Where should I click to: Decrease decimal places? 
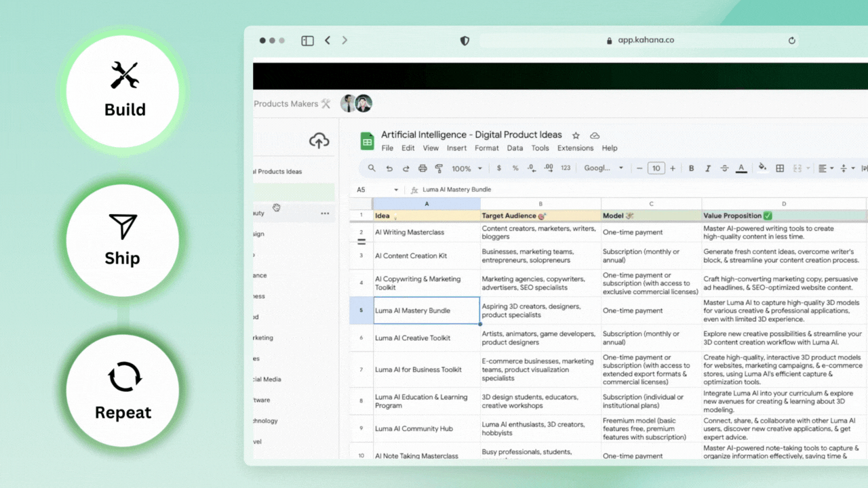click(531, 168)
